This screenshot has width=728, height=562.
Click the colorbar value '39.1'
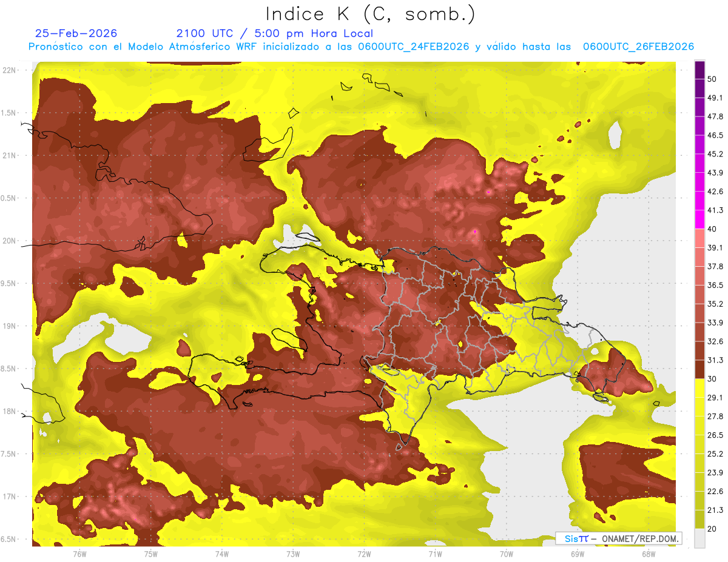(x=715, y=247)
